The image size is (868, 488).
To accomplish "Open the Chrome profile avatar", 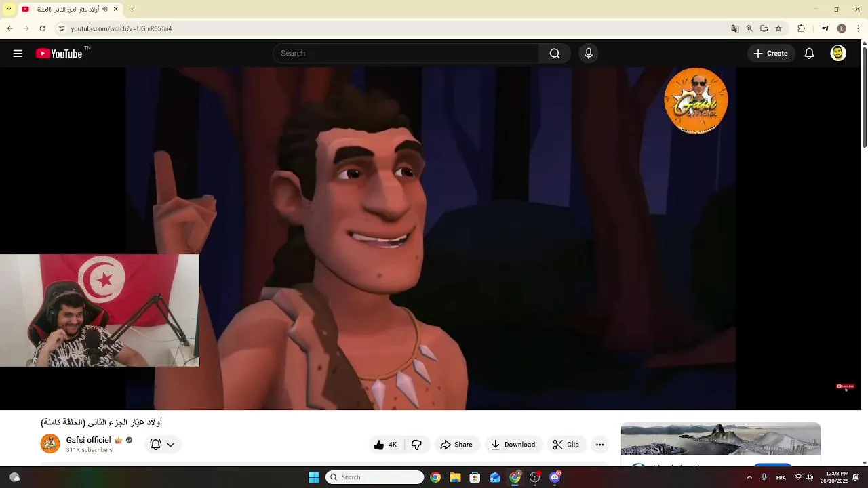I will 842,28.
